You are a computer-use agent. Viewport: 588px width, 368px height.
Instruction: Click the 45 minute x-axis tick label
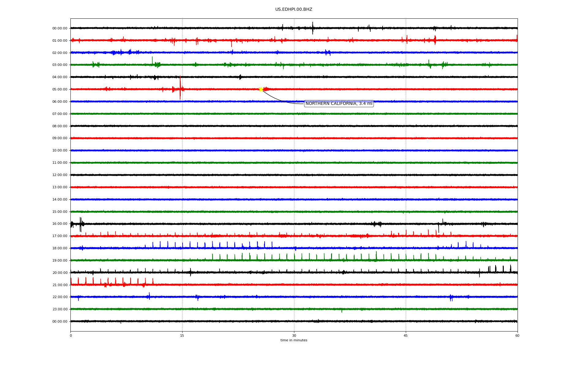[406, 336]
